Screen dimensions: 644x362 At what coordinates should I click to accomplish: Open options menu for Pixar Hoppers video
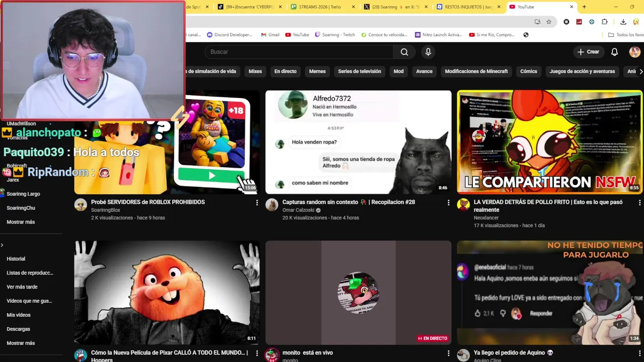coord(257,353)
